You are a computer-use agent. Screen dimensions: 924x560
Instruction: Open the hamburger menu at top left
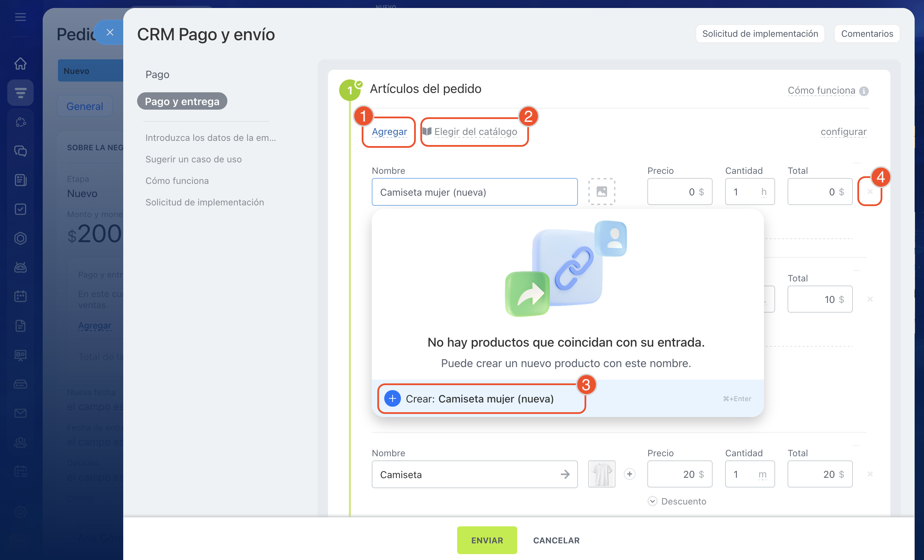20,17
